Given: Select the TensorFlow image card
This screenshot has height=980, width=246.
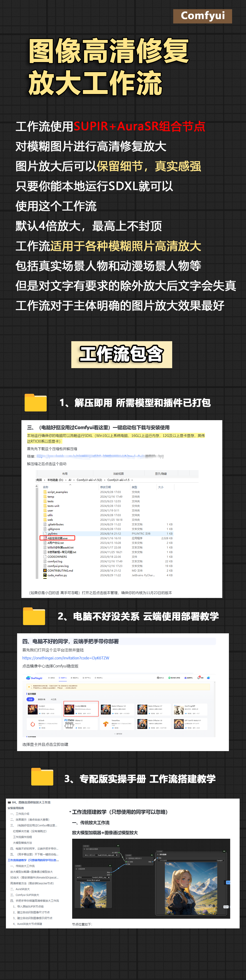Looking at the screenshot, I should pyautogui.click(x=118, y=723).
